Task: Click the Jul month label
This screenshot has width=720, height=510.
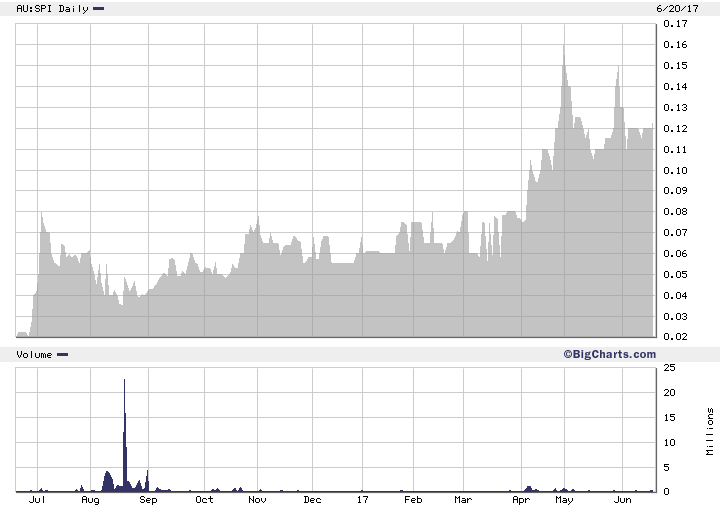Action: point(37,499)
